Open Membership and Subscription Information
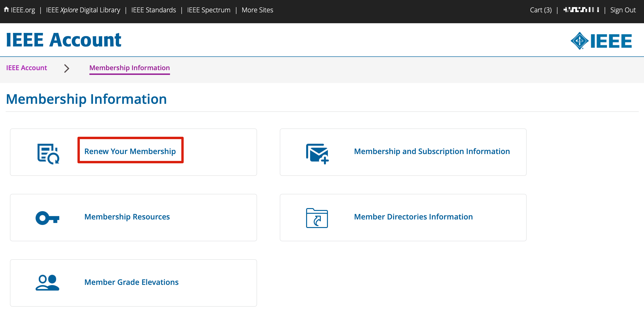Screen dimensions: 644x310 432,151
